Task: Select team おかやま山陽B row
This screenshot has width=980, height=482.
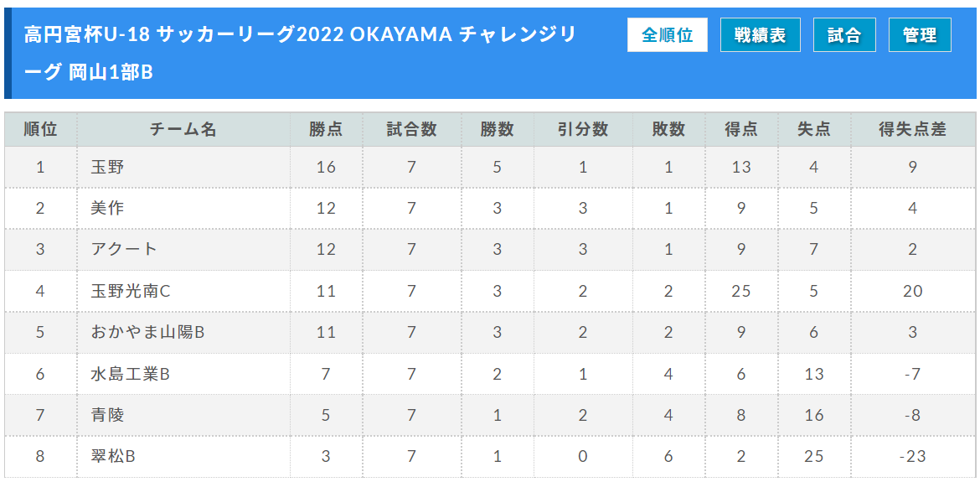Action: [x=490, y=332]
